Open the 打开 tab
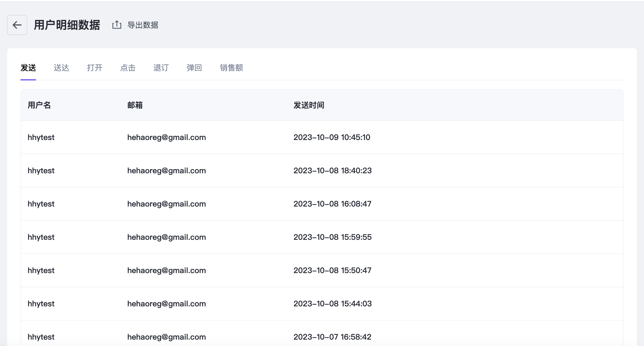The image size is (644, 346). tap(94, 68)
